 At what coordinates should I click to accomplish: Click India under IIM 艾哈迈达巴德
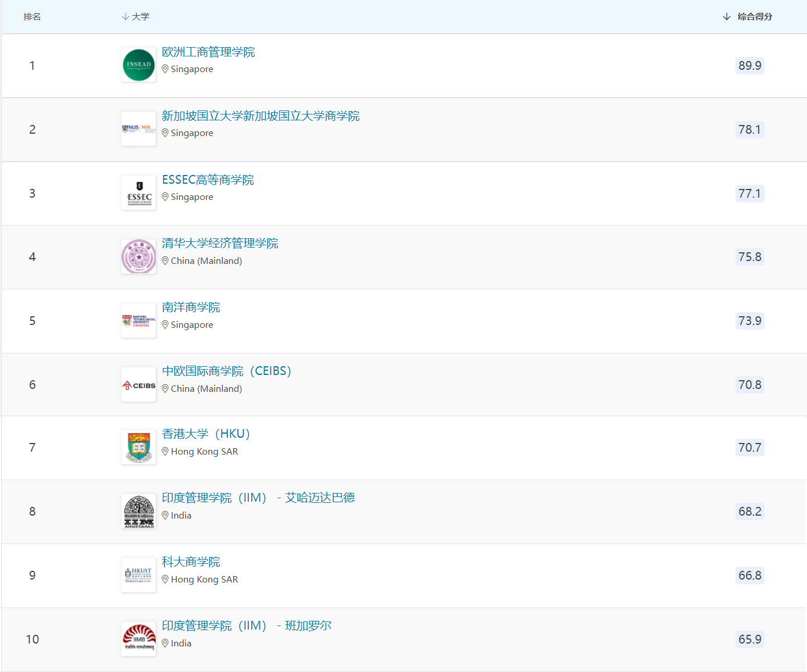coord(181,516)
